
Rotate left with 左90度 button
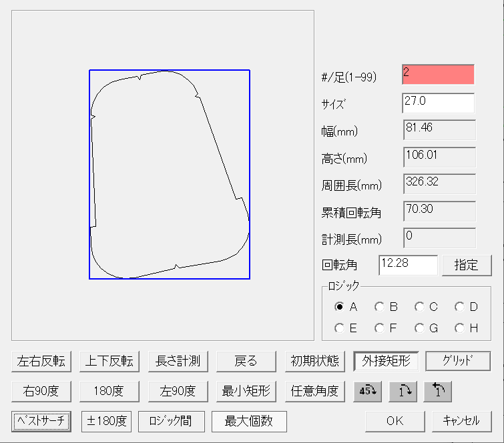tap(178, 391)
